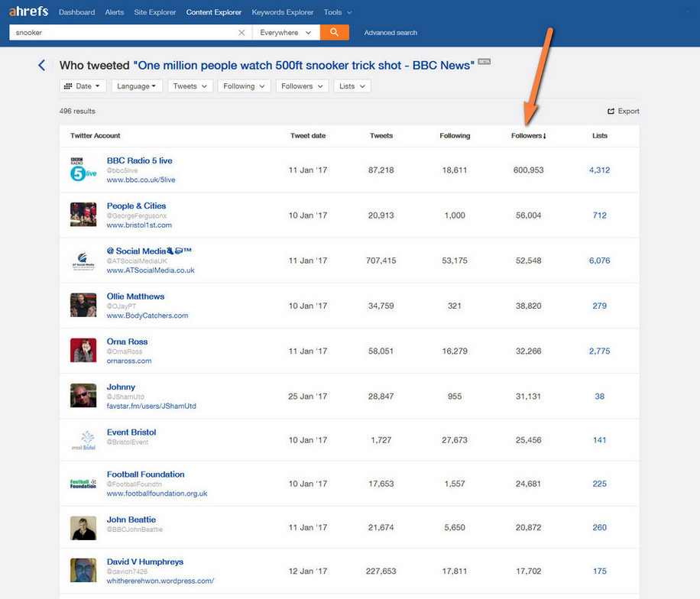This screenshot has width=700, height=599.
Task: Click the 600,953 followers value
Action: [529, 170]
